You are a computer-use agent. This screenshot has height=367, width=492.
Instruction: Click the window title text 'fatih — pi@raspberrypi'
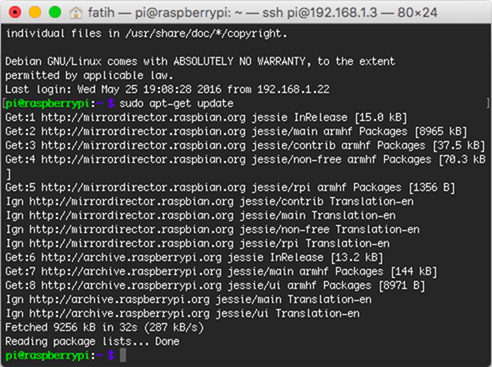pyautogui.click(x=159, y=13)
